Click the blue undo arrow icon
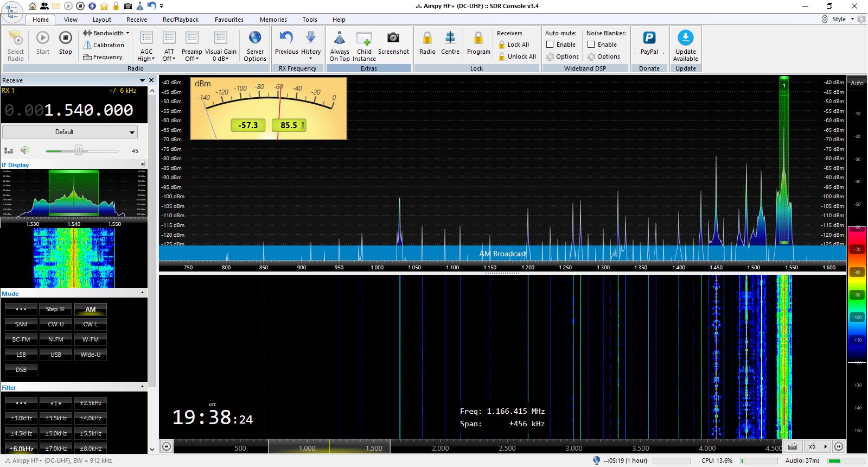This screenshot has height=467, width=868. coord(151,6)
